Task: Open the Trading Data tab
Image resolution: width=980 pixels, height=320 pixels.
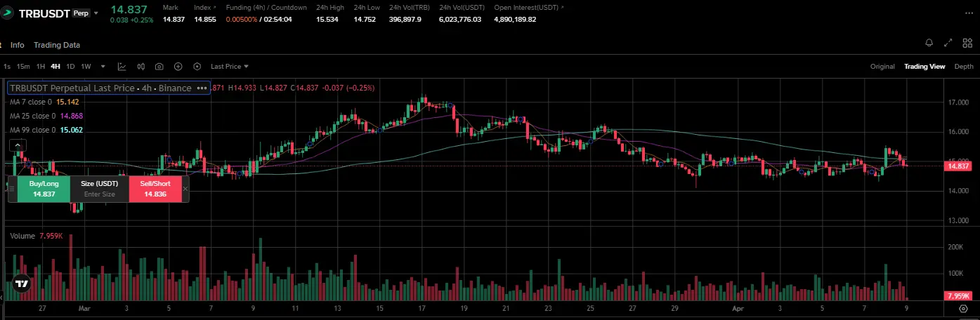Action: (x=57, y=45)
